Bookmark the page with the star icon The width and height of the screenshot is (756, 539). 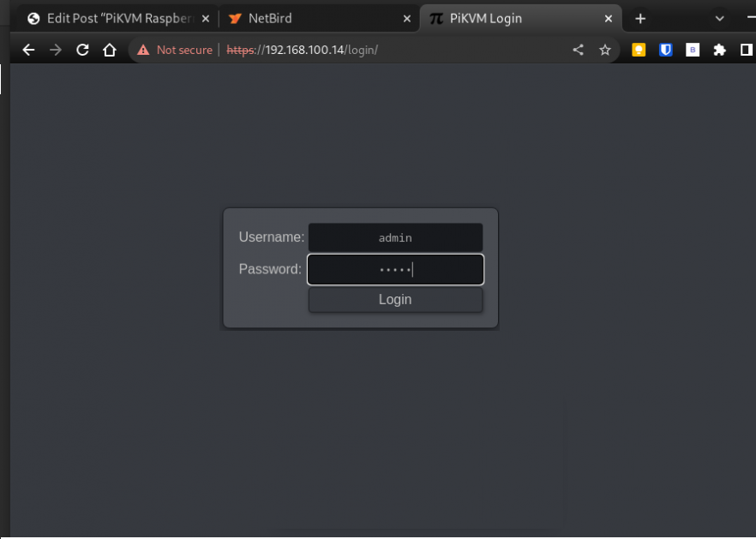pos(605,50)
